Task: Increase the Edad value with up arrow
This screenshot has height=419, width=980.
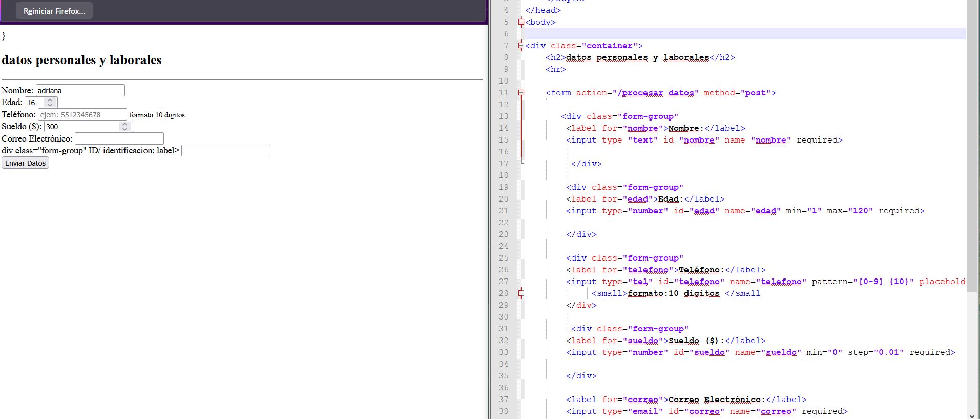Action: coord(50,100)
